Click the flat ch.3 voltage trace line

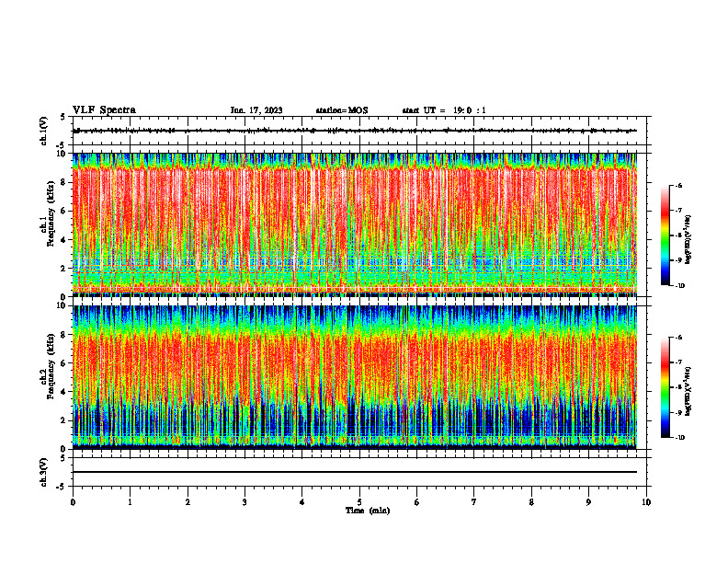pyautogui.click(x=355, y=472)
